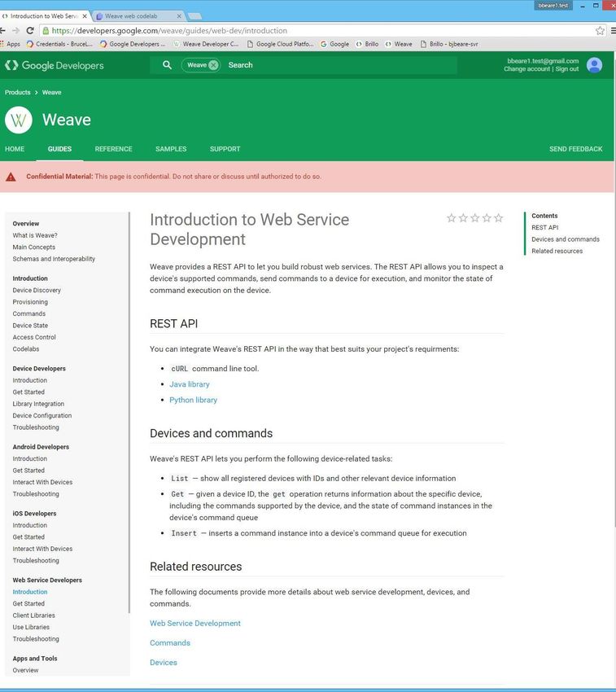Bookmark page with star icon
The height and width of the screenshot is (692, 616).
(x=600, y=30)
